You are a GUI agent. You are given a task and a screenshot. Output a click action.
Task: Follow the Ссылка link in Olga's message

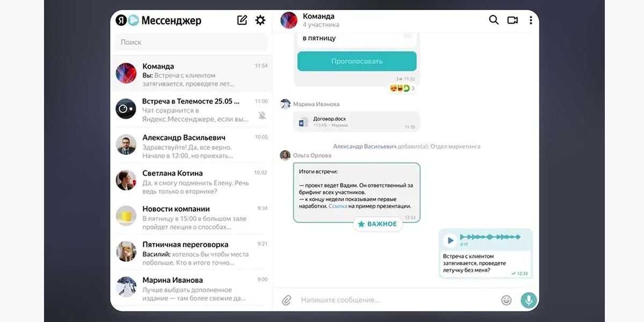click(338, 206)
